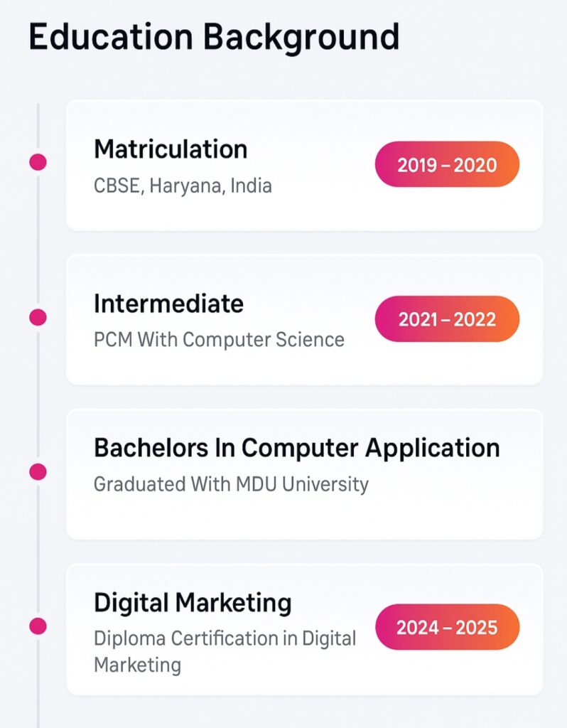The height and width of the screenshot is (728, 567).
Task: Click timeline line below the Digital Marketing dot
Action: [x=38, y=682]
